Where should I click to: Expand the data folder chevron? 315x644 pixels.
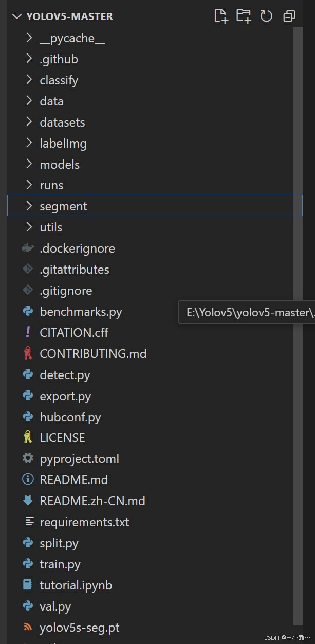[29, 101]
